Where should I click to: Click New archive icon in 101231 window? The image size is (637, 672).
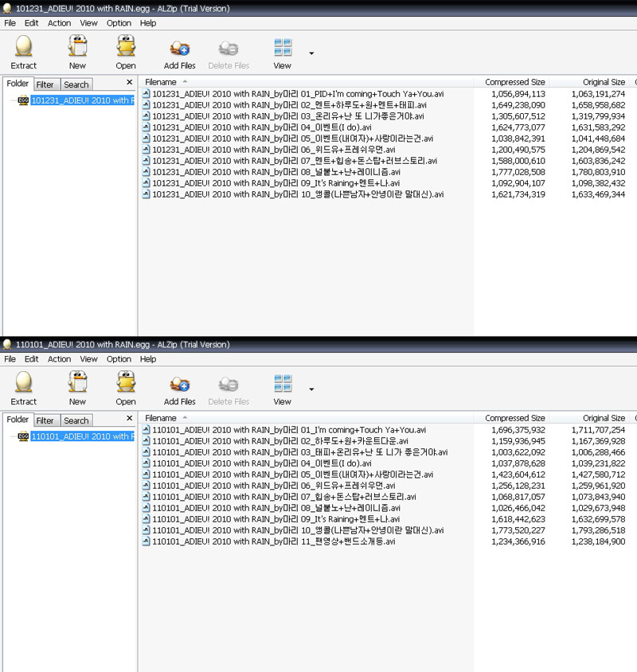pos(77,46)
